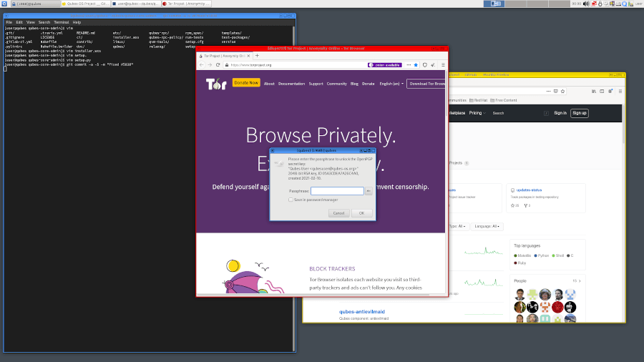Screen dimensions: 644x362
Task: Click the Donate Now button
Action: 246,83
